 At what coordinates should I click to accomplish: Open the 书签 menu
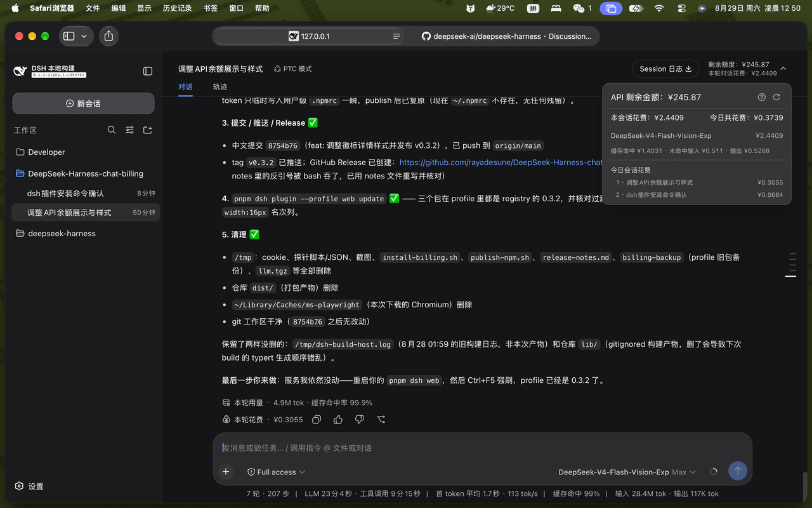pos(211,8)
